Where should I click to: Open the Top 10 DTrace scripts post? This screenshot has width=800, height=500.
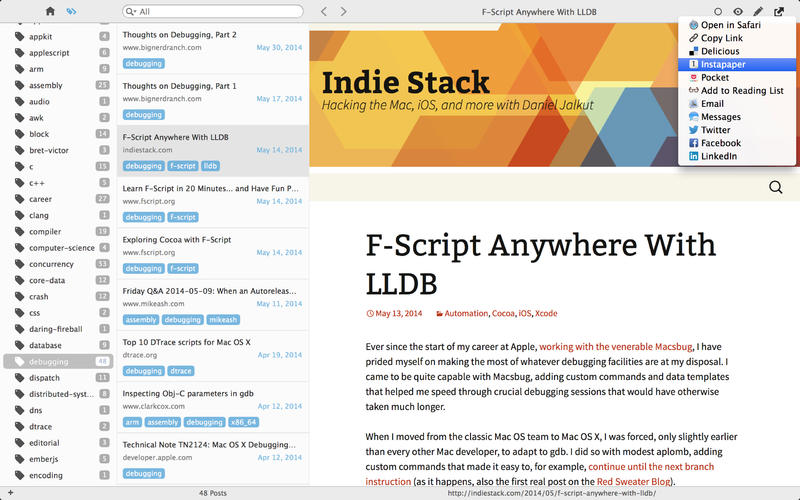click(x=213, y=356)
